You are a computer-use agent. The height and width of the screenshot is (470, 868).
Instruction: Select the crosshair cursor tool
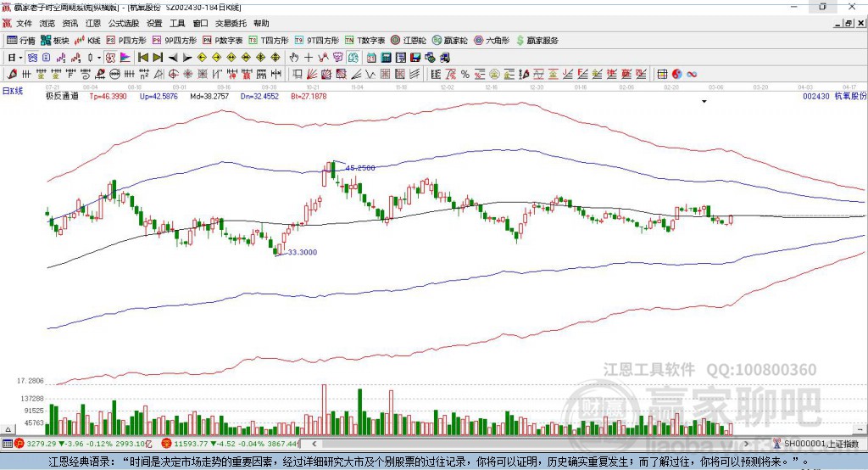pyautogui.click(x=309, y=58)
